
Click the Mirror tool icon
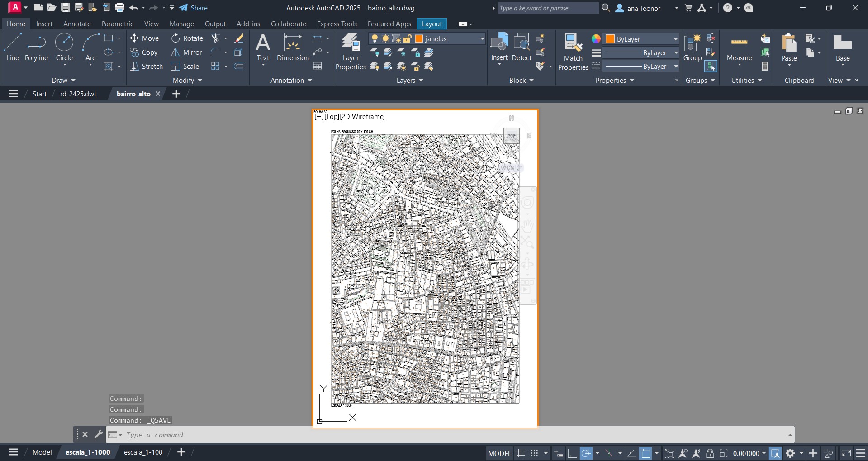click(175, 52)
